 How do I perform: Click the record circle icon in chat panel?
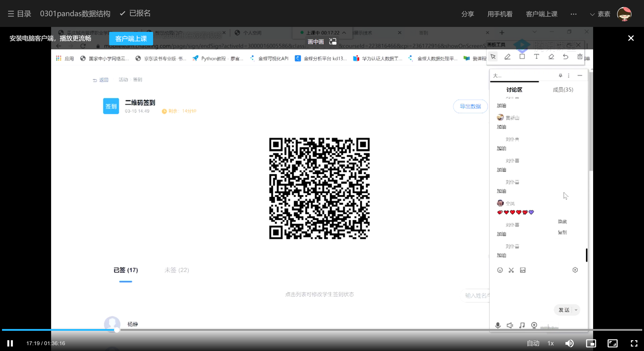click(x=534, y=325)
